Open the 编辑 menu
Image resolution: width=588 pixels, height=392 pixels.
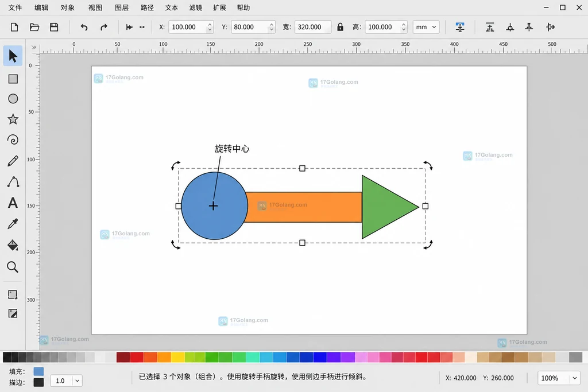point(41,7)
